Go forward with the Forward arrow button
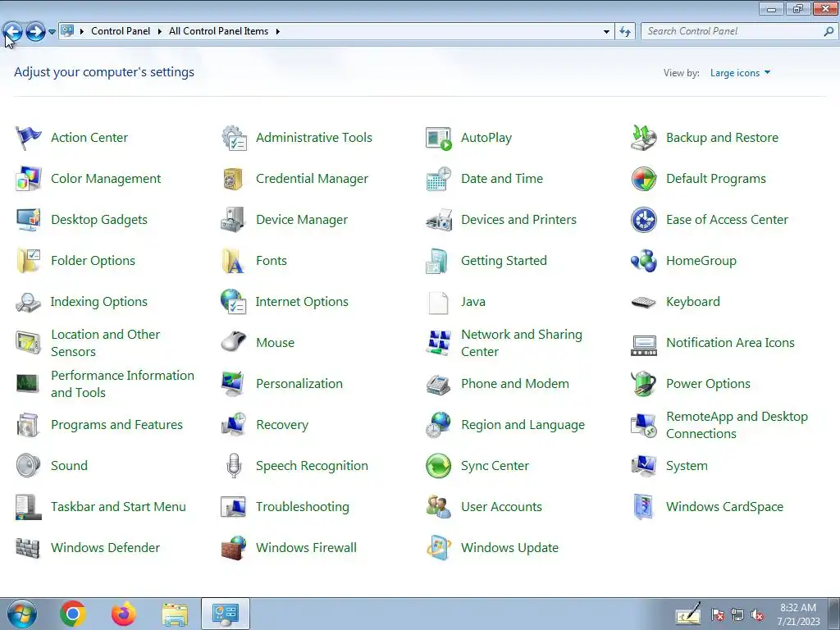The height and width of the screenshot is (630, 840). point(35,32)
